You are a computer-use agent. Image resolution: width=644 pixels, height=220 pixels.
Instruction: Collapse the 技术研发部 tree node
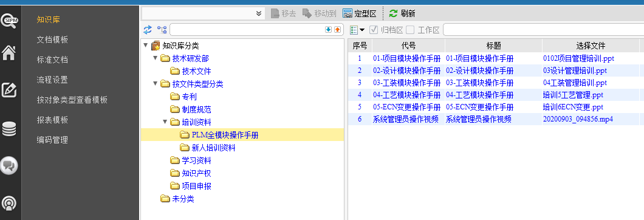[x=156, y=58]
